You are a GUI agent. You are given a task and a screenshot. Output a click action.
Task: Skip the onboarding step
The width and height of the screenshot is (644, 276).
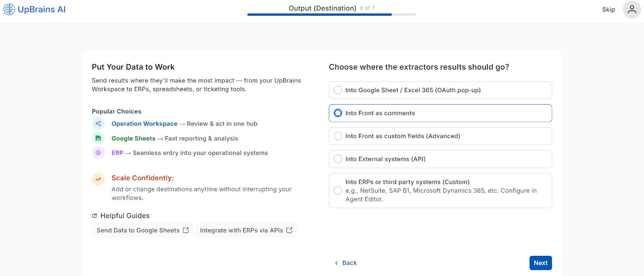click(x=608, y=10)
